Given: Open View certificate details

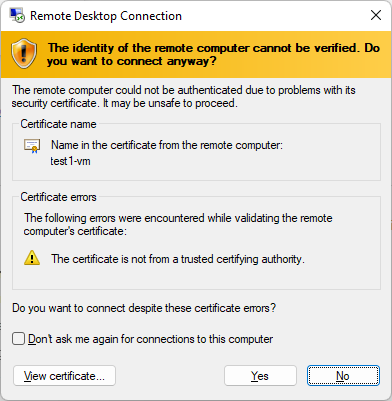Looking at the screenshot, I should (64, 376).
